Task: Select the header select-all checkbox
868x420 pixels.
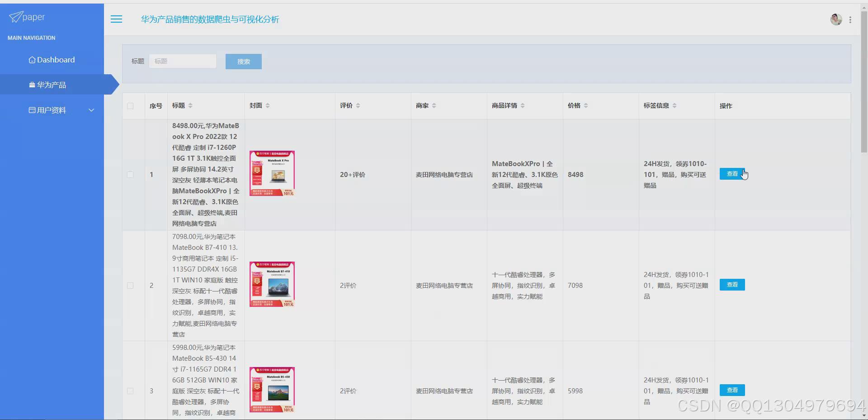Action: [130, 106]
